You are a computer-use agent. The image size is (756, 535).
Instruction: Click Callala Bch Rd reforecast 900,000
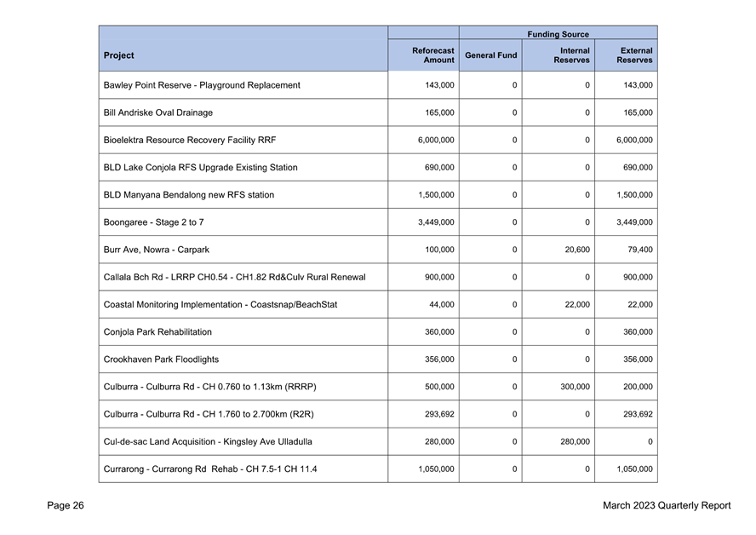[439, 278]
